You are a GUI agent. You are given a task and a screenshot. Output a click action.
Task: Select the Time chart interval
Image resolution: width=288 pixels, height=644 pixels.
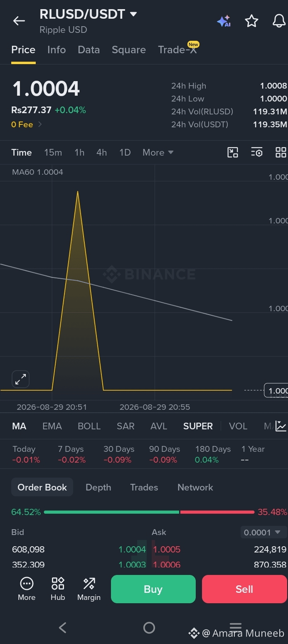[x=22, y=152]
